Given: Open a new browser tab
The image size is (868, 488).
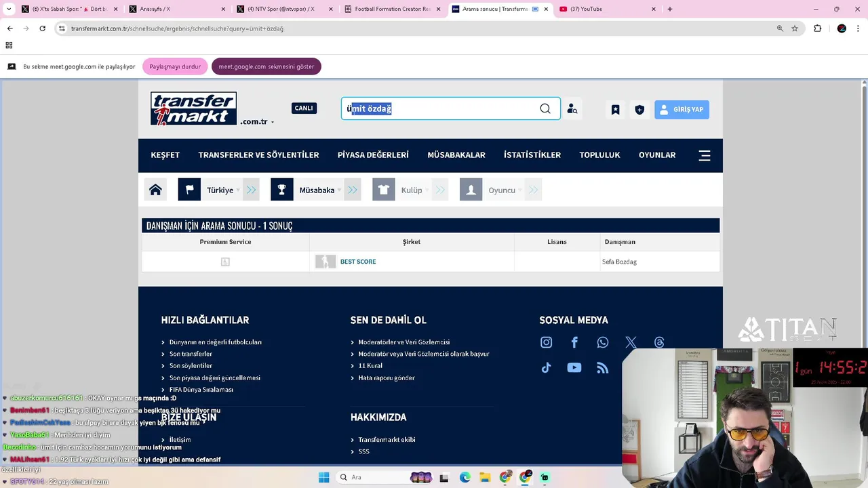Looking at the screenshot, I should (670, 9).
